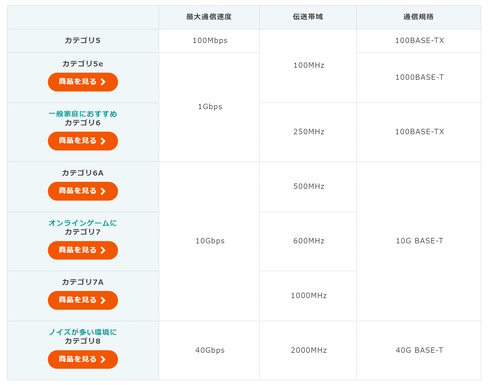Select the カテゴリ7A label text
Image resolution: width=490 pixels, height=385 pixels.
tap(83, 282)
